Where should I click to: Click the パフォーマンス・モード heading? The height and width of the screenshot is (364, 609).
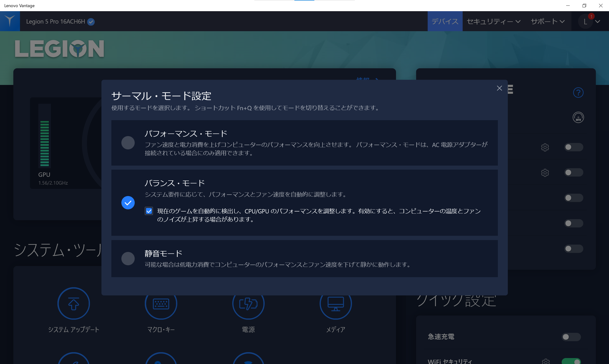(186, 134)
